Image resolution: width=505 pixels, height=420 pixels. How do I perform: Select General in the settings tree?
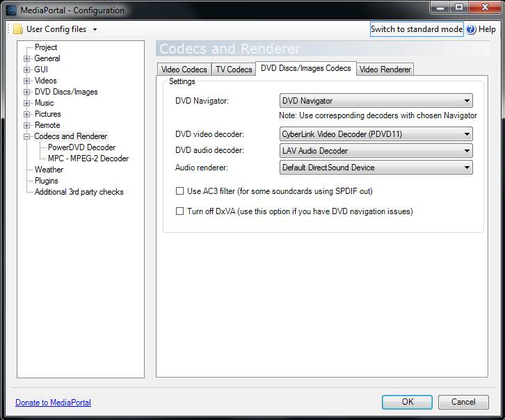pyautogui.click(x=47, y=58)
